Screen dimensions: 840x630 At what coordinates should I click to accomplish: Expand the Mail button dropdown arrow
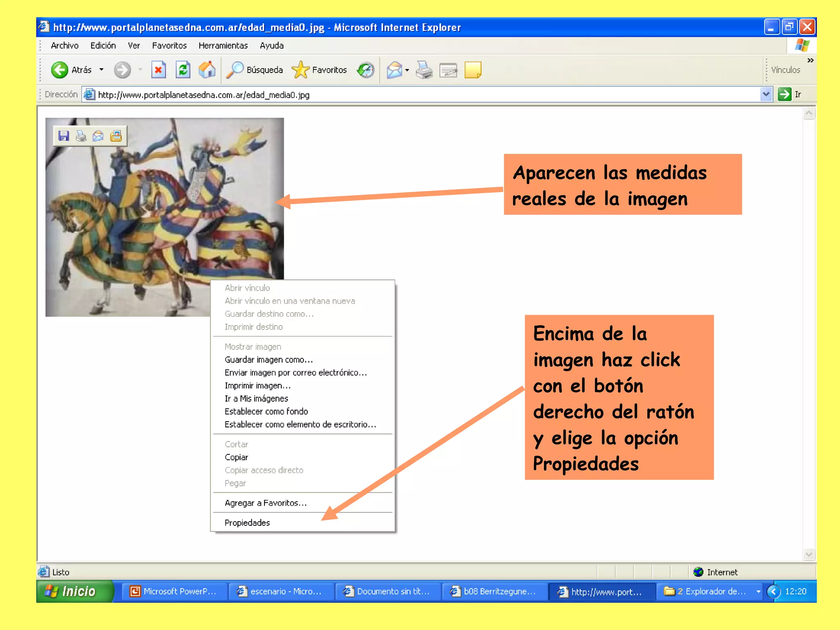click(407, 70)
